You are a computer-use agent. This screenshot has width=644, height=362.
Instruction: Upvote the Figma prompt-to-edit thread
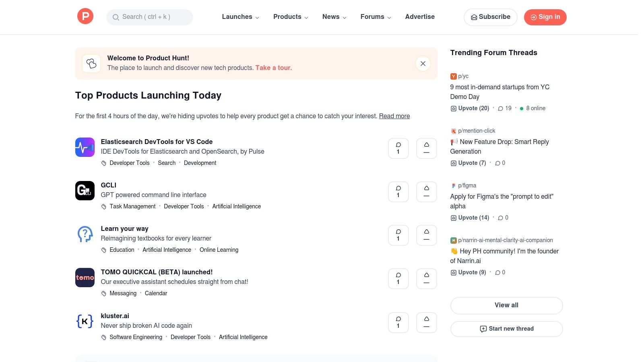pos(470,218)
